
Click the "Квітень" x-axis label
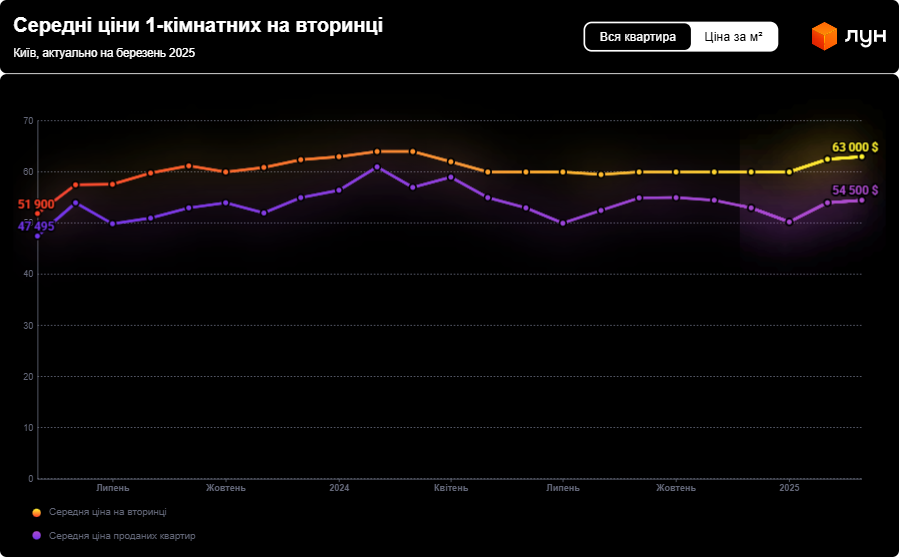click(450, 488)
